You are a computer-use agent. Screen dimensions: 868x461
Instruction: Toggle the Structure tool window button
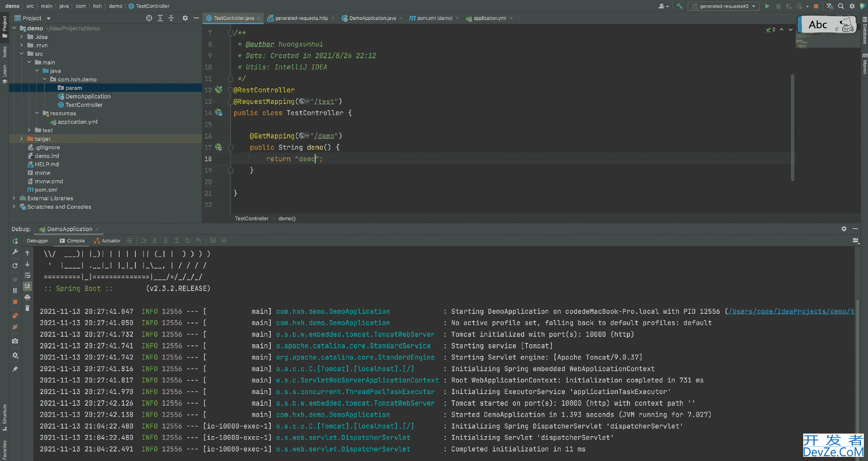[5, 417]
